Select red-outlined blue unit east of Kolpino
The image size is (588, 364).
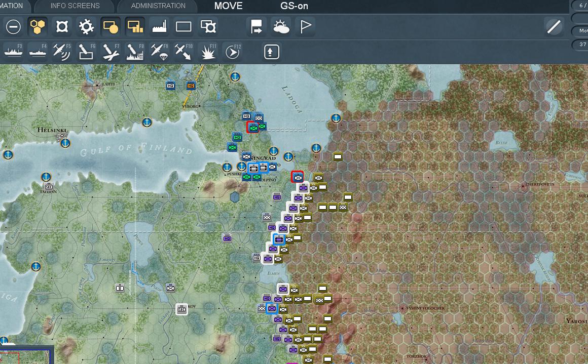[x=298, y=177]
